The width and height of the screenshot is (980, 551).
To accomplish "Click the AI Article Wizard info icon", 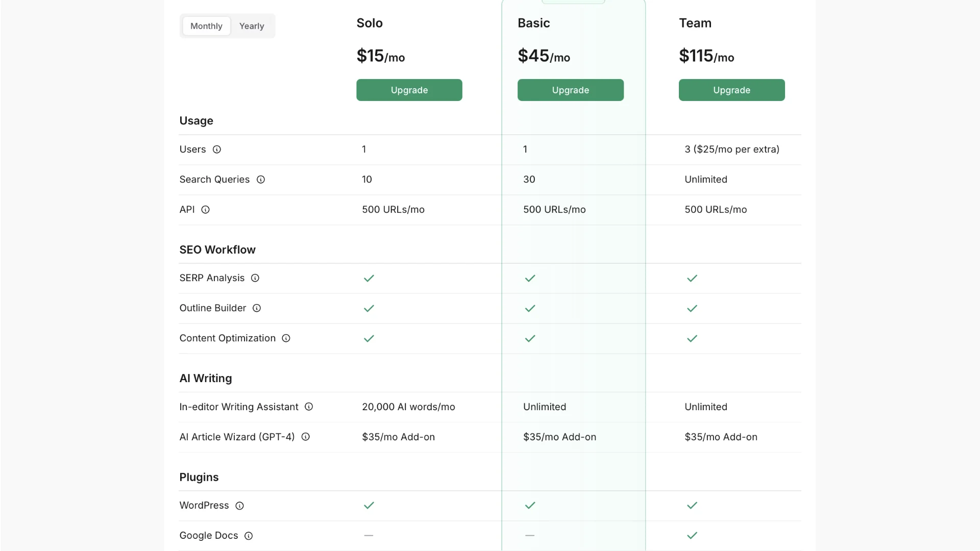I will pyautogui.click(x=305, y=437).
